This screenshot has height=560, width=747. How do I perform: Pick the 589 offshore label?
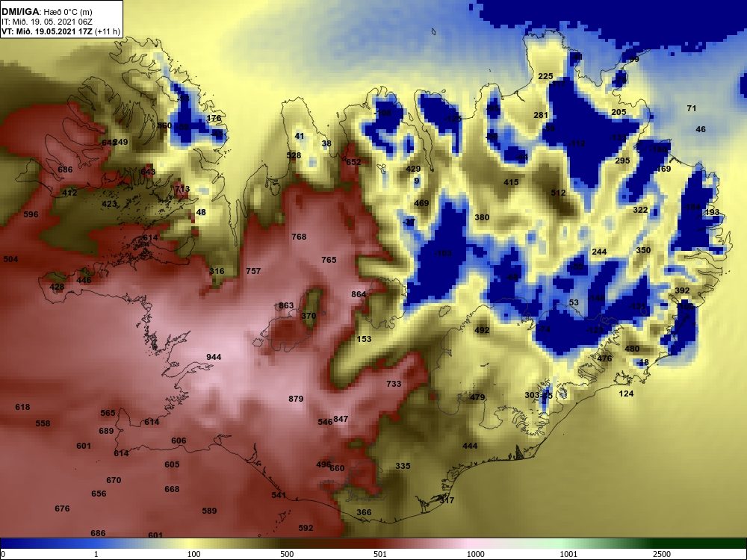click(210, 511)
